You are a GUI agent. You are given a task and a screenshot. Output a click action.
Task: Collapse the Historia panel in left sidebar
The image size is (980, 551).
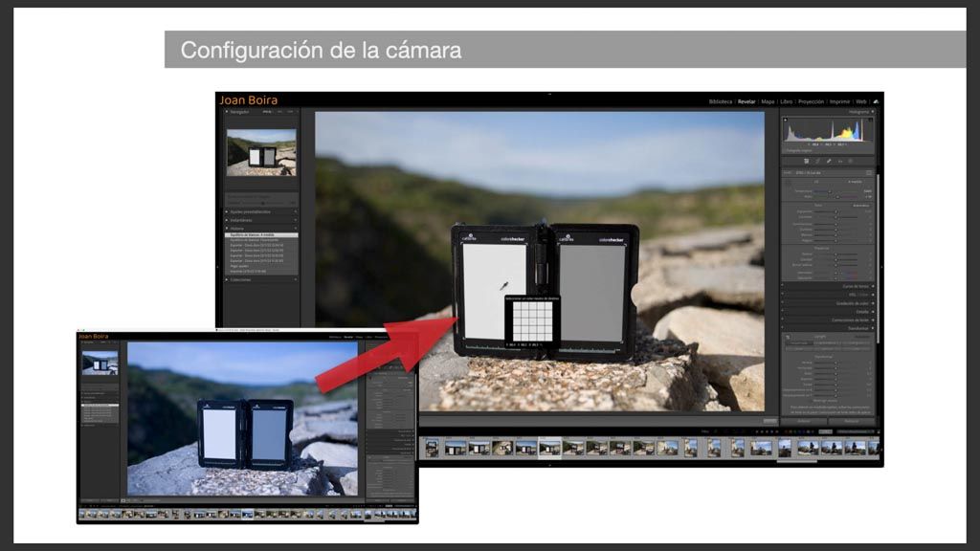pos(226,229)
